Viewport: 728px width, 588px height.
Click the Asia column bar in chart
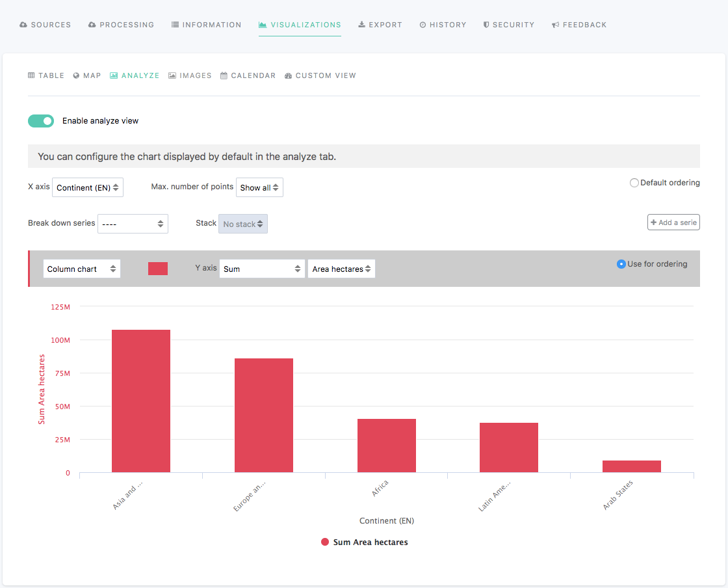point(141,401)
